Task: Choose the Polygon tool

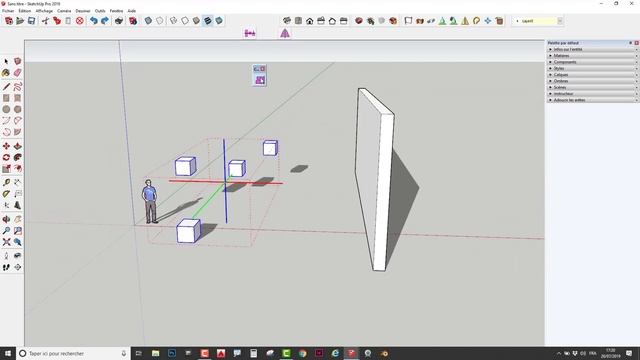Action: (x=18, y=109)
